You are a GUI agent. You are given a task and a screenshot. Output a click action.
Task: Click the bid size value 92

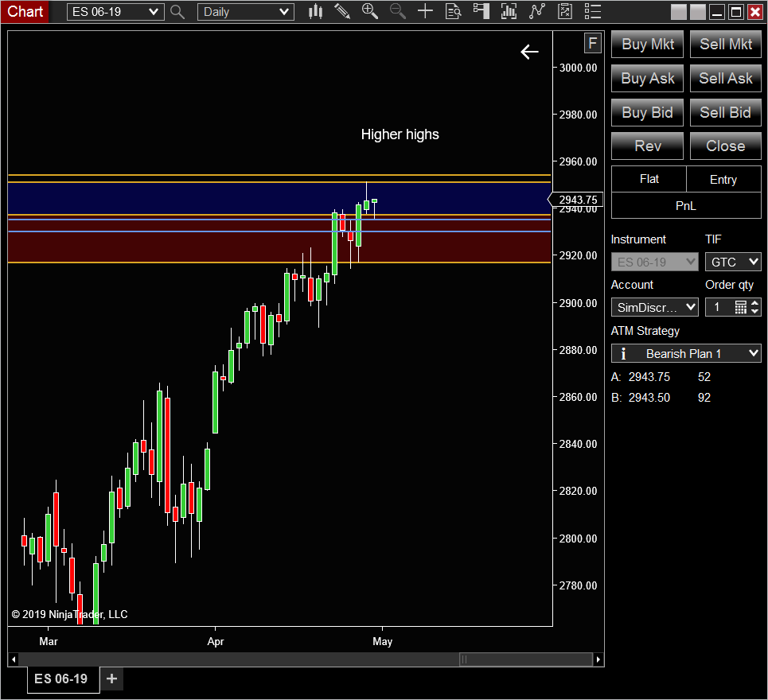(704, 398)
